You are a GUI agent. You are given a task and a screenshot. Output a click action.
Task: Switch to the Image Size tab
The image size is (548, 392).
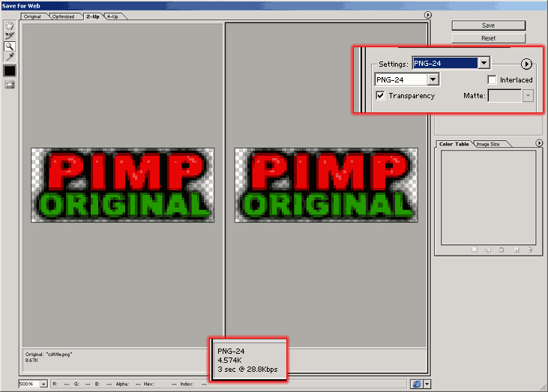click(x=488, y=144)
